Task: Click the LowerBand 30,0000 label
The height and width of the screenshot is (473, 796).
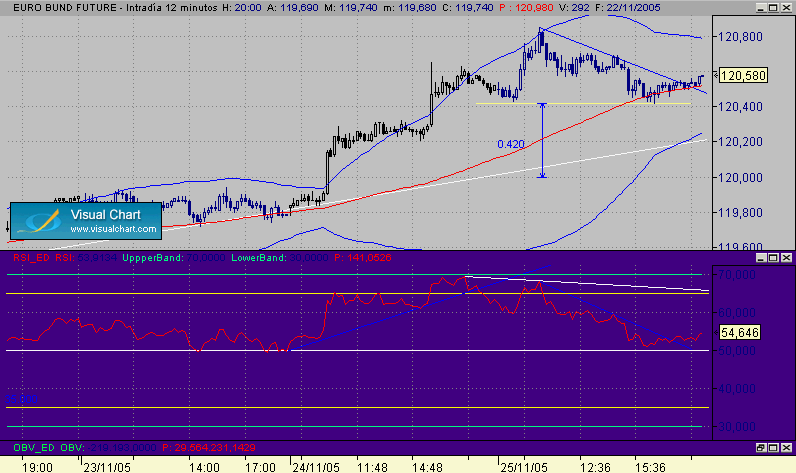Action: tap(280, 258)
